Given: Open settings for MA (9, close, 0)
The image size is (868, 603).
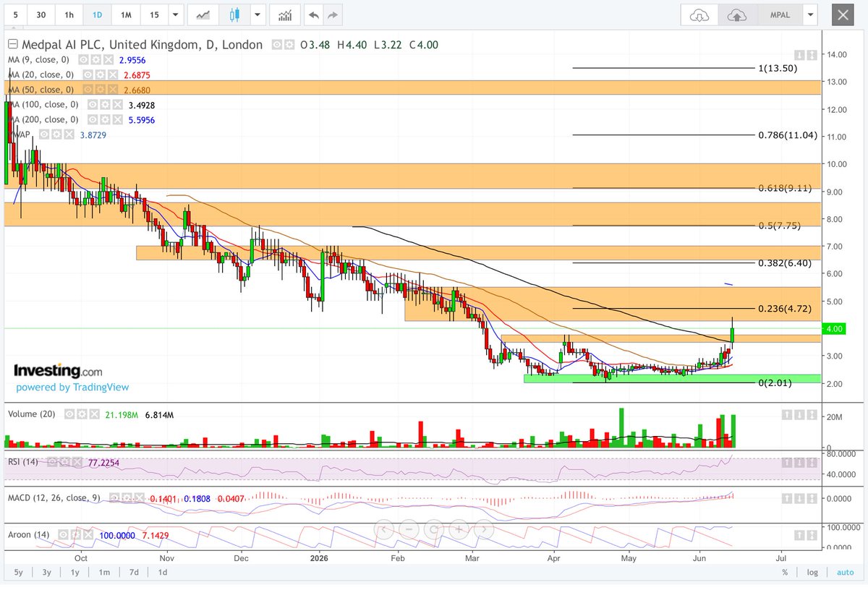Looking at the screenshot, I should point(95,60).
